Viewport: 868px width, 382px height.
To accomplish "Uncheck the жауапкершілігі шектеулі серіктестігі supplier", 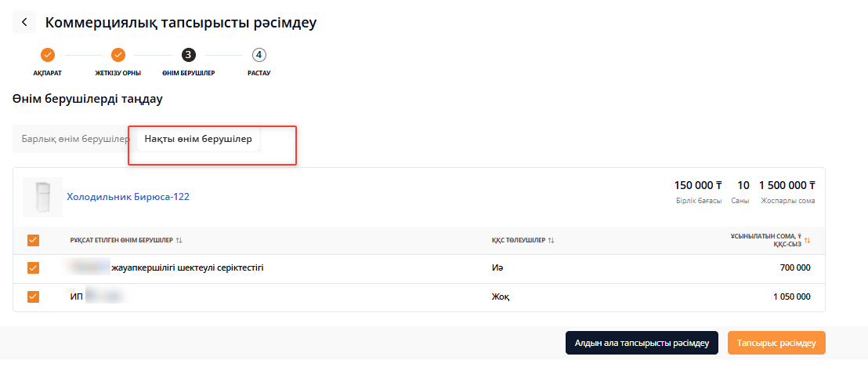I will 33,268.
